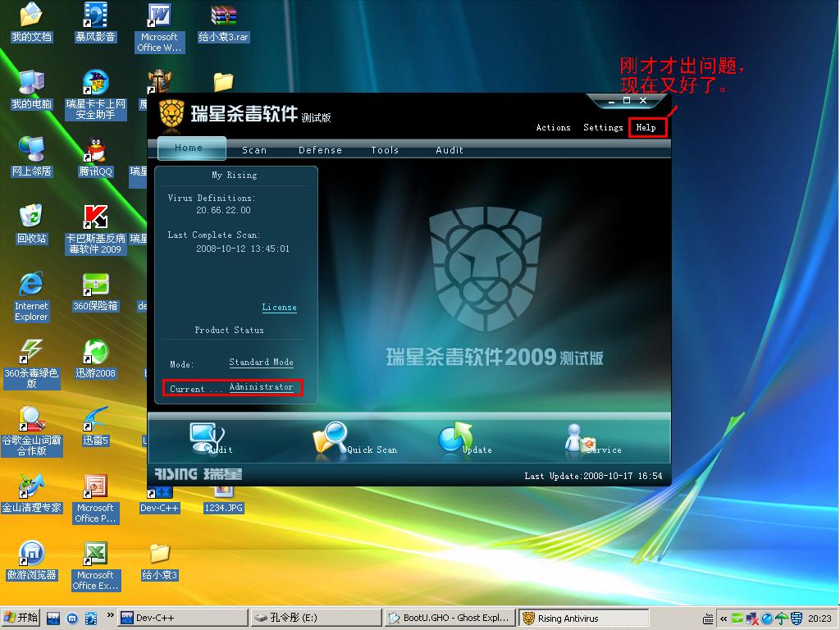Click the Standard Mode link
The width and height of the screenshot is (840, 630).
261,362
